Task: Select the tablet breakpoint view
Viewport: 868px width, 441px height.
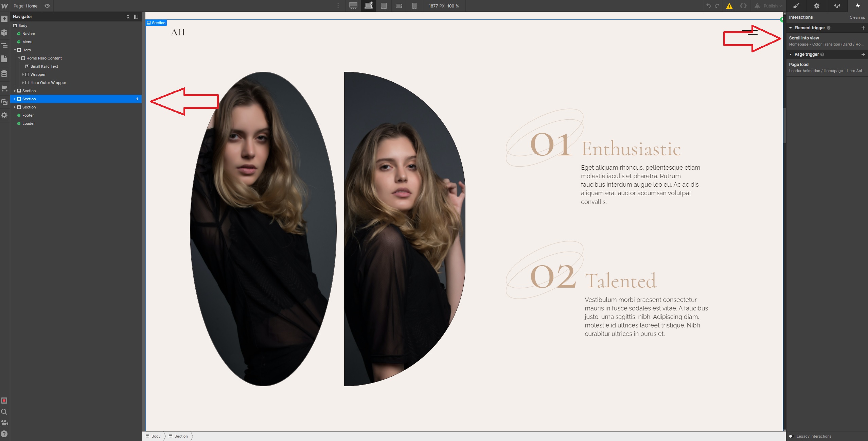Action: pyautogui.click(x=384, y=6)
